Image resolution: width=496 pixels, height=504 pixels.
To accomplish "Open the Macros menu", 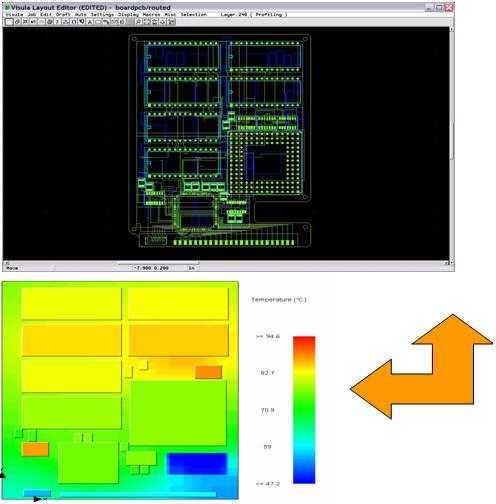I will (x=151, y=14).
